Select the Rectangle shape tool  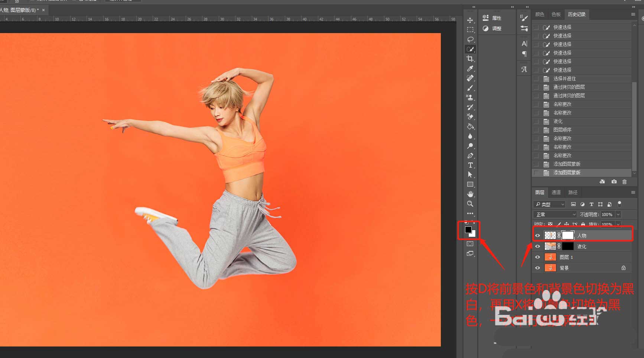coord(470,184)
